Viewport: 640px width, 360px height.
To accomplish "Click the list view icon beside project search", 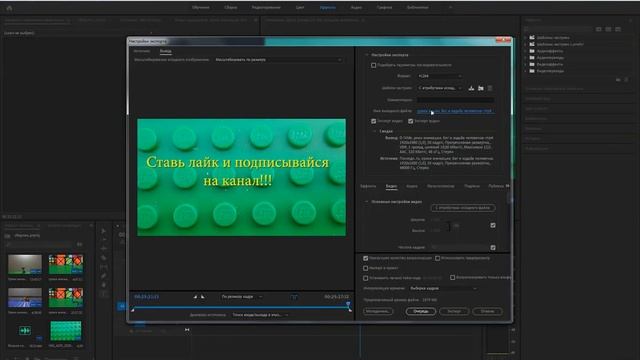I will coord(80,244).
